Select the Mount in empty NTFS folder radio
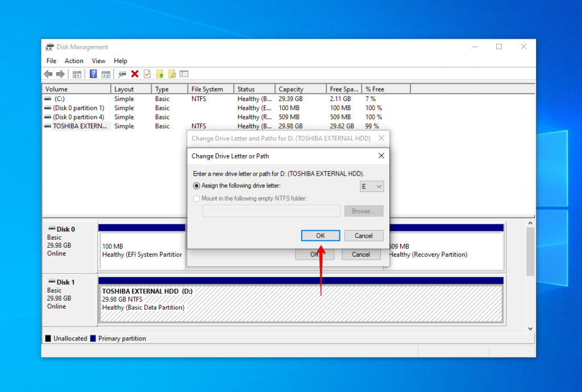This screenshot has width=582, height=392. point(196,198)
